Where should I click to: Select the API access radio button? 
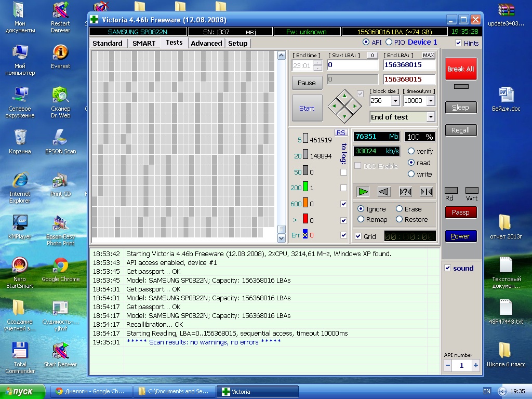[x=366, y=42]
